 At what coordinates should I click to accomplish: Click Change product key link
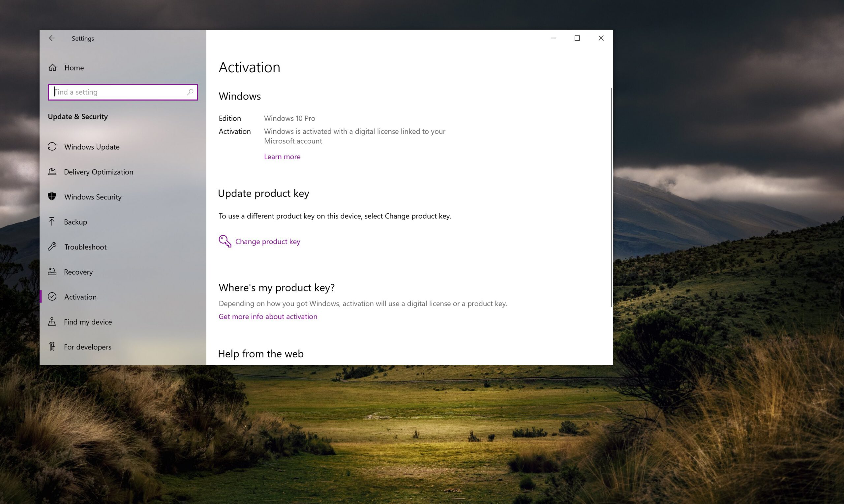click(268, 242)
